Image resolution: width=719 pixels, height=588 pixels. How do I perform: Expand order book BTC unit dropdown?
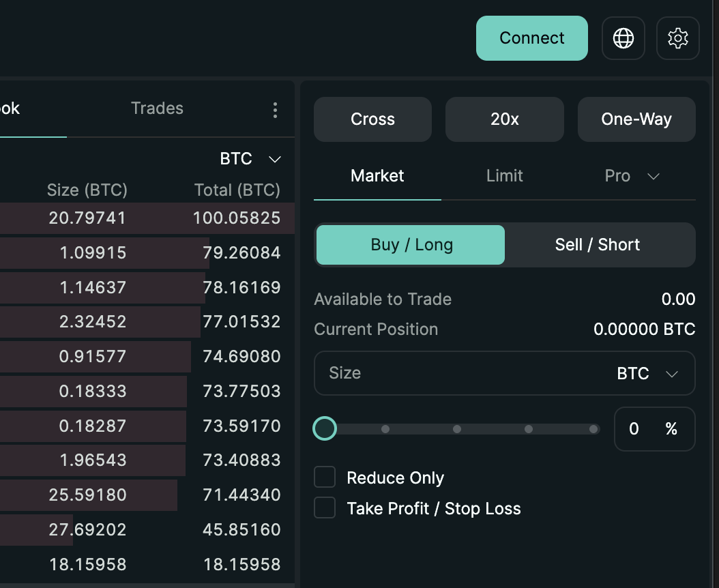pos(250,159)
